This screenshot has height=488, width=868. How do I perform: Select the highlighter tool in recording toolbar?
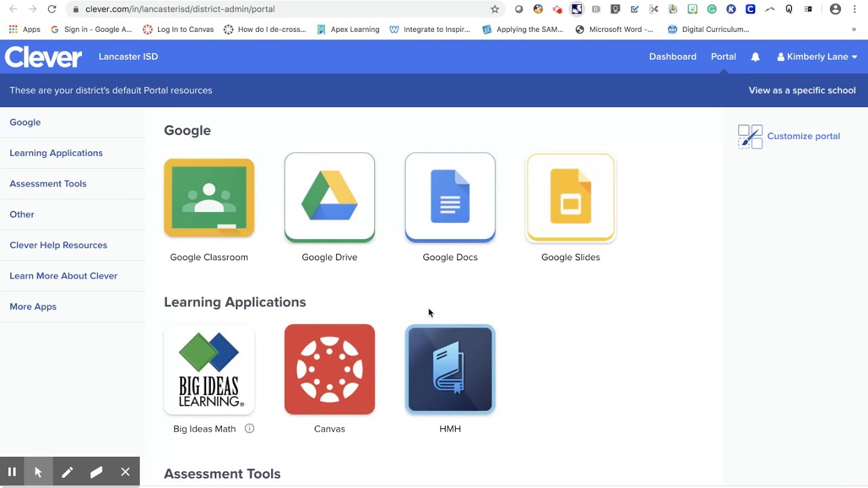[96, 472]
